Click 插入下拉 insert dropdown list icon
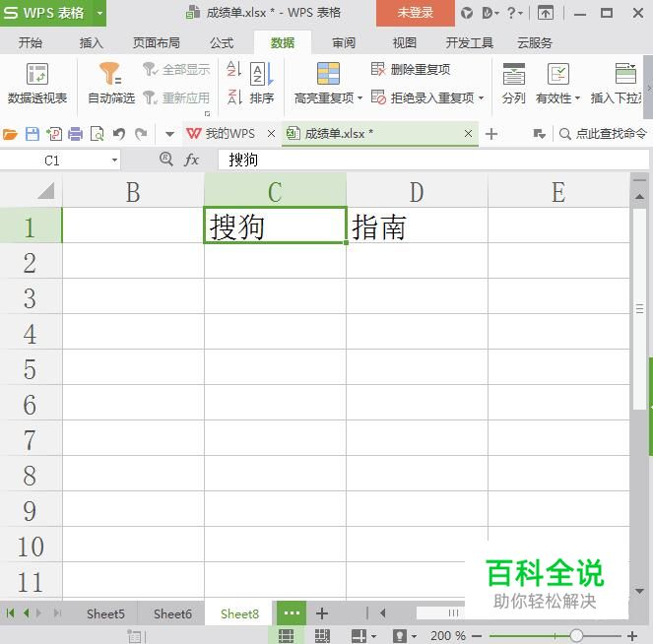Viewport: 653px width, 644px height. click(x=625, y=73)
